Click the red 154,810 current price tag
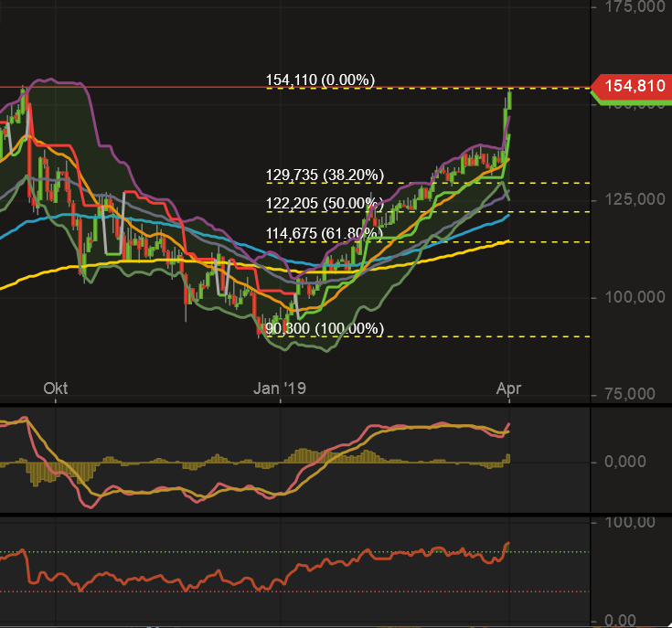The height and width of the screenshot is (628, 672). [631, 86]
